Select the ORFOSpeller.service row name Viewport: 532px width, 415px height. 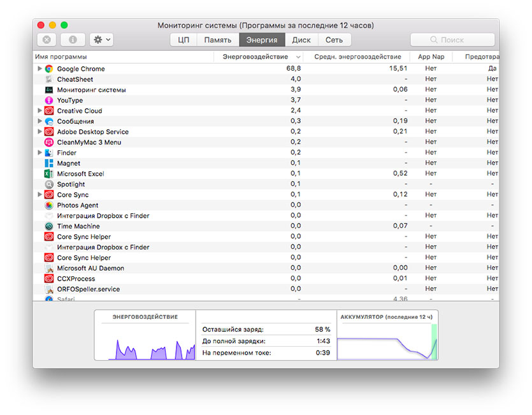pos(88,289)
